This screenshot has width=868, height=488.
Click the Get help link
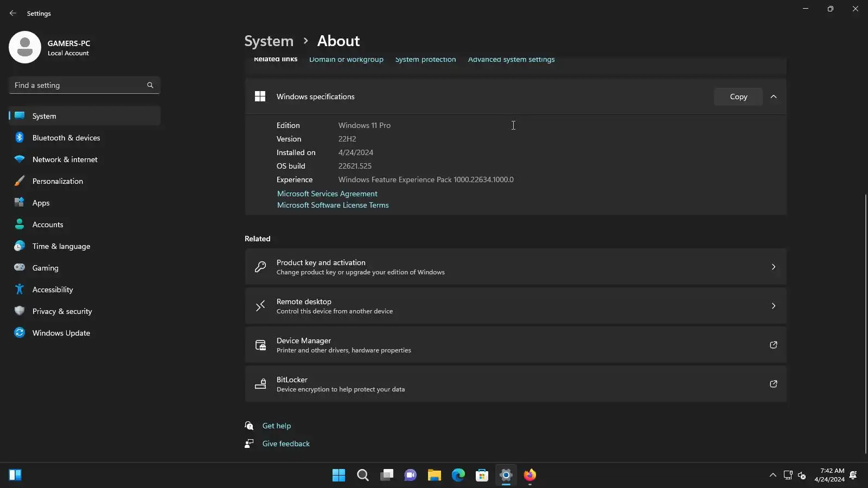click(277, 426)
